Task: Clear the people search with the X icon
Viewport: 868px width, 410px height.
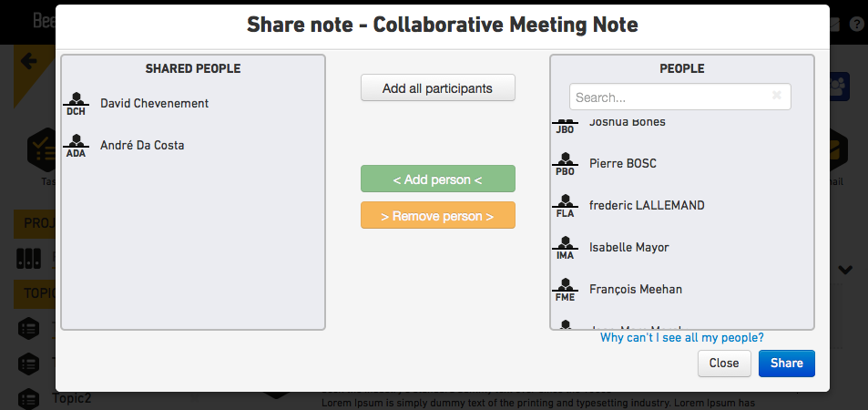Action: 777,96
